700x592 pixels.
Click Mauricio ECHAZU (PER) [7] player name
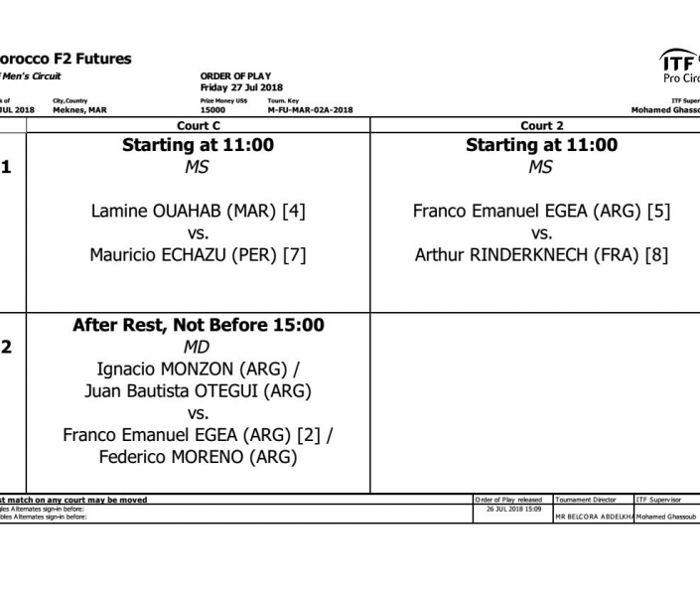199,255
